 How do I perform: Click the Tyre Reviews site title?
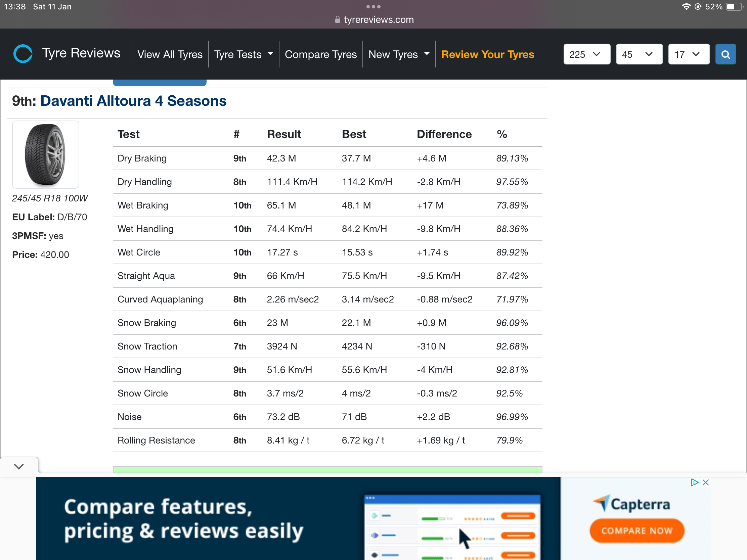[x=81, y=53]
